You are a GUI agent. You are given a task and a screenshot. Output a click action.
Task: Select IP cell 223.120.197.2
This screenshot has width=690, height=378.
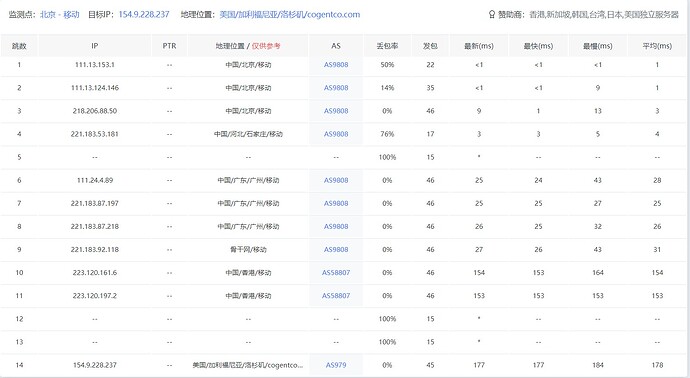[x=95, y=296]
